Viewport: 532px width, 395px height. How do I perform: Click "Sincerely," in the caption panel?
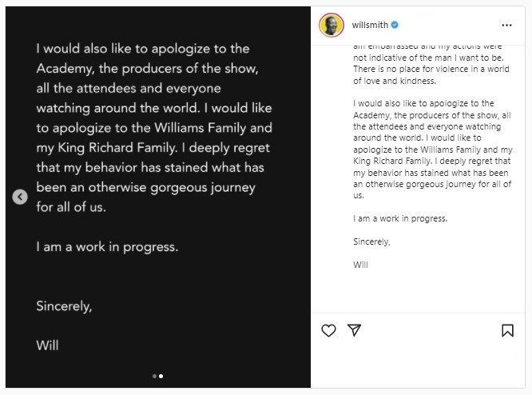[371, 241]
